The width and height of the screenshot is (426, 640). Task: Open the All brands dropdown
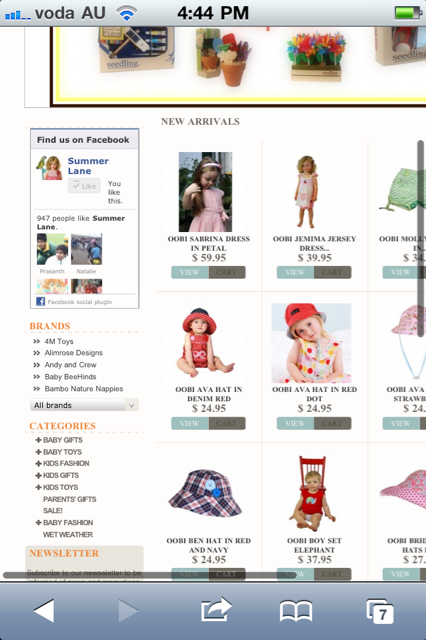(84, 405)
